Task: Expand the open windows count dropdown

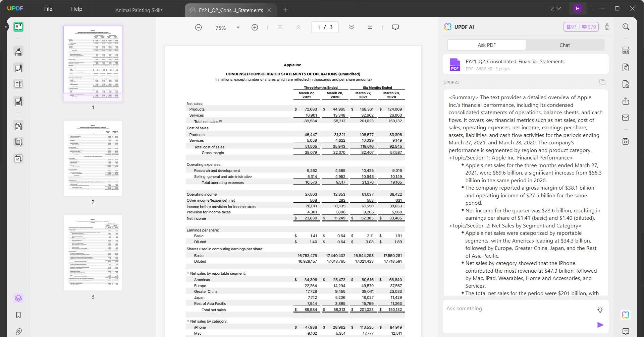Action: (556, 9)
